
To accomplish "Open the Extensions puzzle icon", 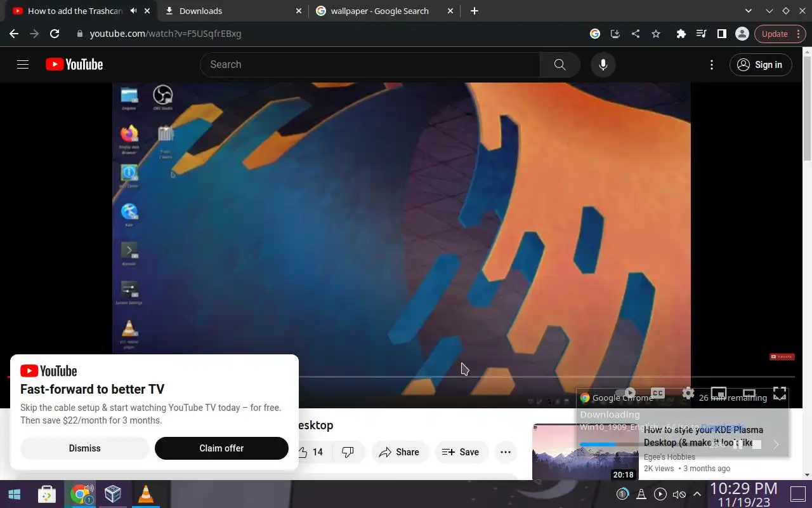I will (x=681, y=34).
